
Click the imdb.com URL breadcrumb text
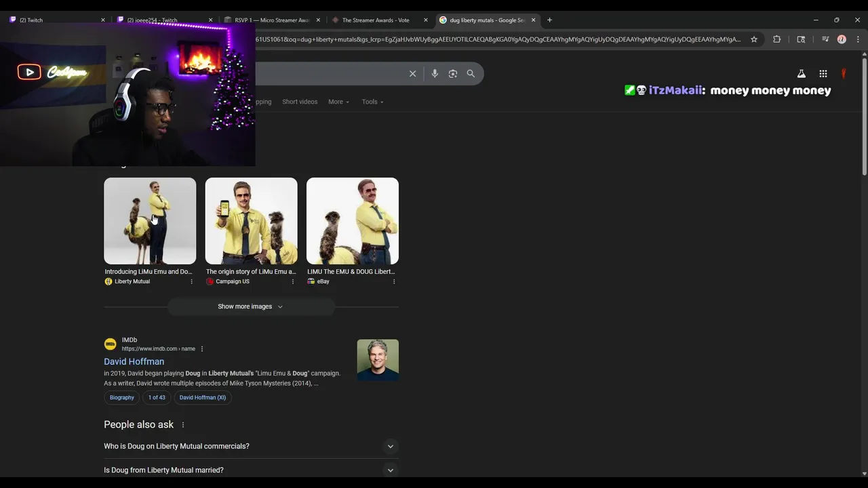(158, 349)
